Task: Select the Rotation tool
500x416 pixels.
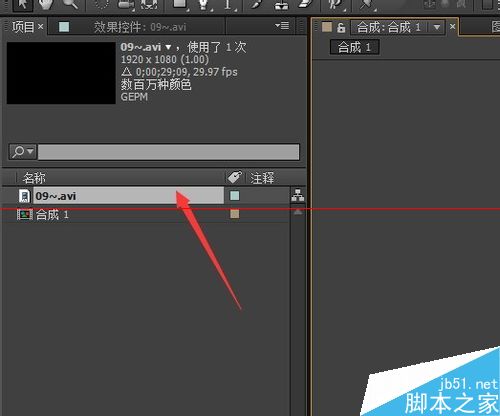Action: [101, 4]
